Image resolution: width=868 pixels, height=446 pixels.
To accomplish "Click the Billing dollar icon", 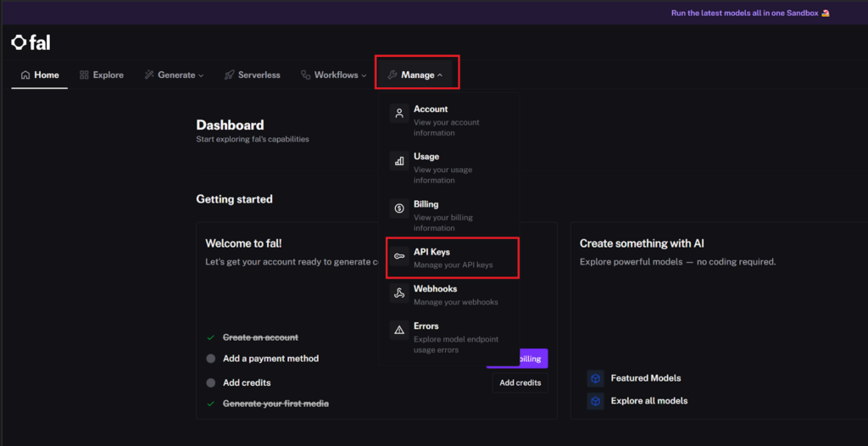I will [x=399, y=209].
